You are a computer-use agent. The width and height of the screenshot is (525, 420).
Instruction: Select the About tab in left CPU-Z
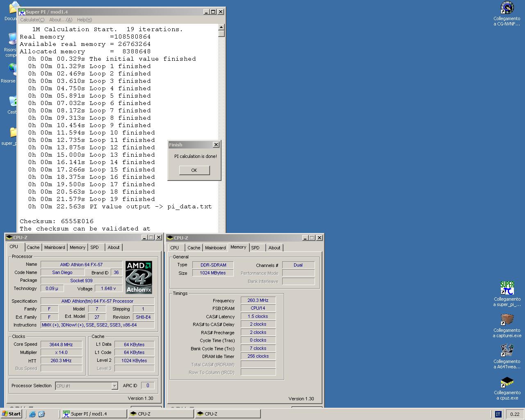pyautogui.click(x=114, y=247)
